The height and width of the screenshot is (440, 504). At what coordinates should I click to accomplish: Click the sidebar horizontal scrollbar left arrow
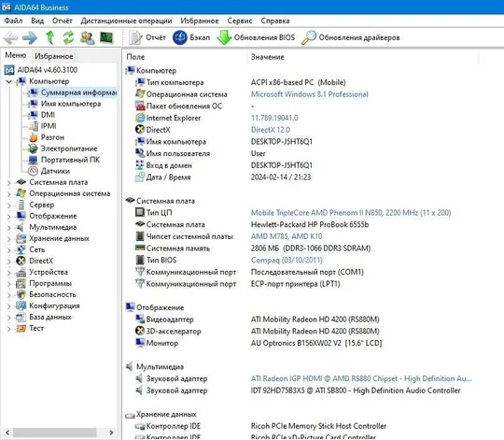[x=7, y=433]
